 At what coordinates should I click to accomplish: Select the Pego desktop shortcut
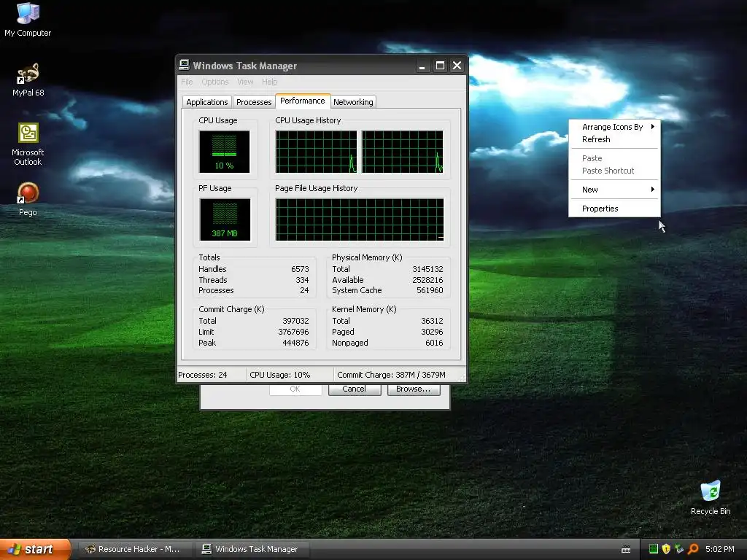click(28, 199)
